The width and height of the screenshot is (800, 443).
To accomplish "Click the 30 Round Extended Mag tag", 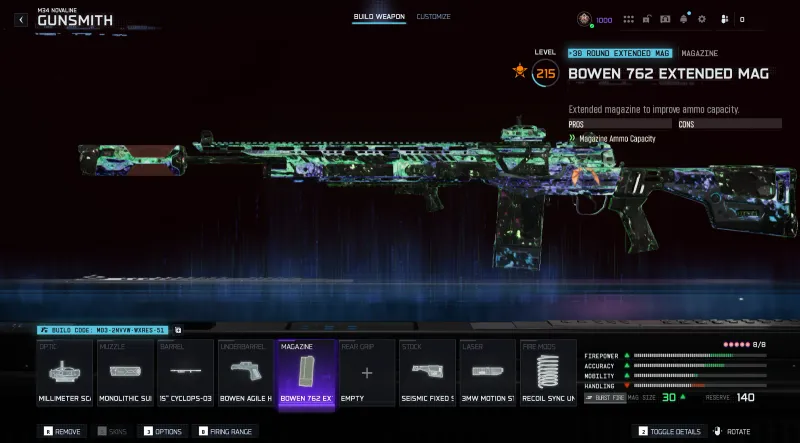I will tap(620, 53).
